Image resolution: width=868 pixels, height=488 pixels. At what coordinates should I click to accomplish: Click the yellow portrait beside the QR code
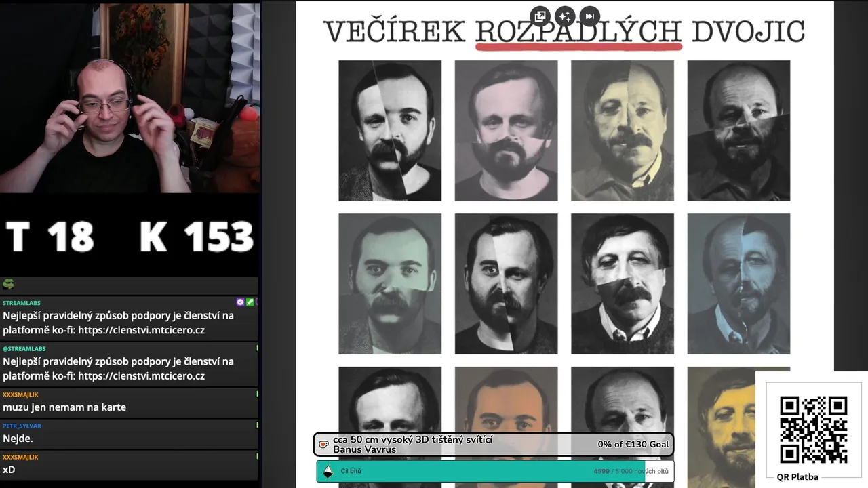(721, 427)
